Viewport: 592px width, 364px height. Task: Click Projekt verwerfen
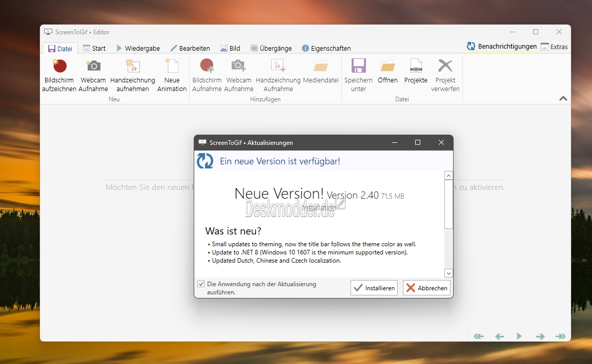click(x=445, y=75)
